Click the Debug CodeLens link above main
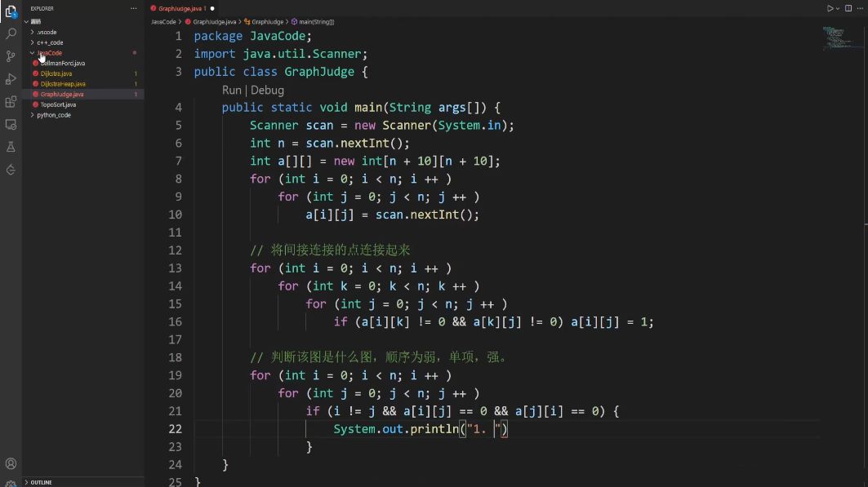 (x=268, y=90)
